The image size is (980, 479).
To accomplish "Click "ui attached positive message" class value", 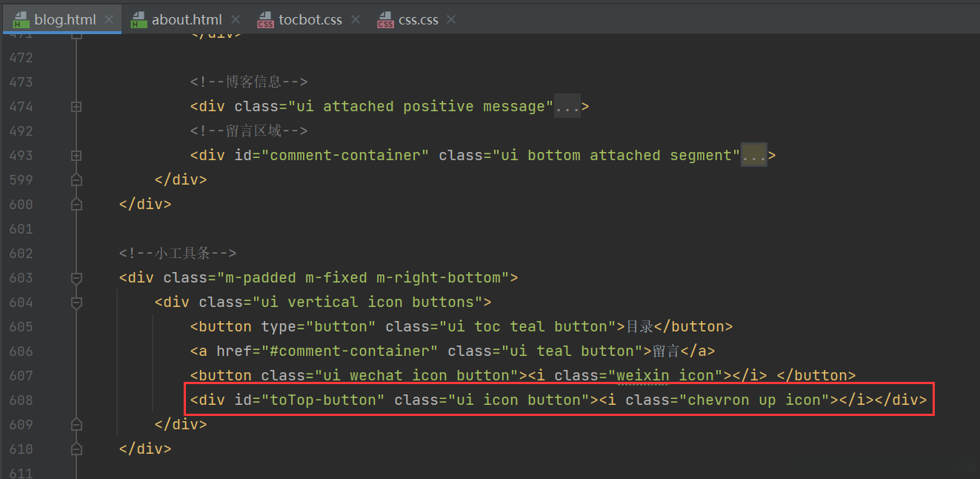I will [x=421, y=107].
